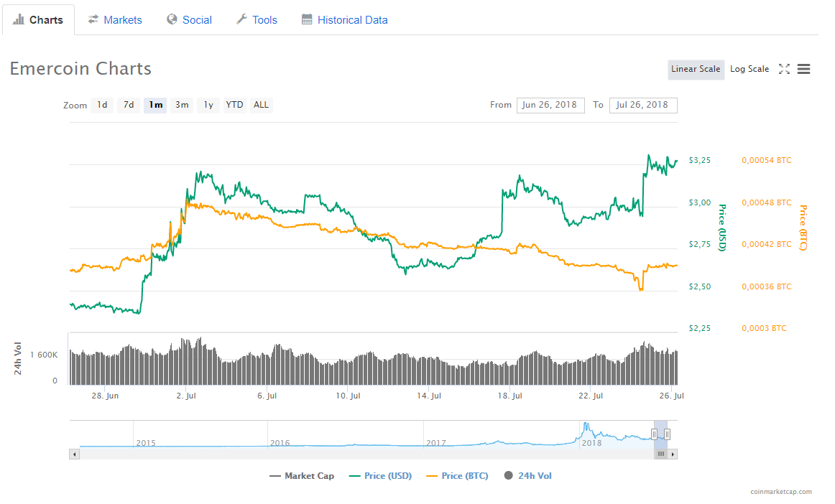Screen dimensions: 835x504
Task: Select Linear Scale option
Action: [x=695, y=69]
